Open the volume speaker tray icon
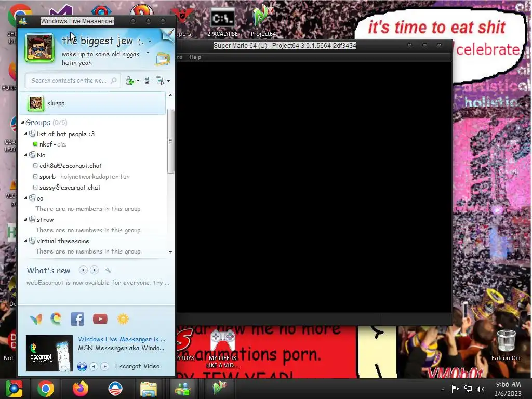Screen dimensions: 532x399 481,389
